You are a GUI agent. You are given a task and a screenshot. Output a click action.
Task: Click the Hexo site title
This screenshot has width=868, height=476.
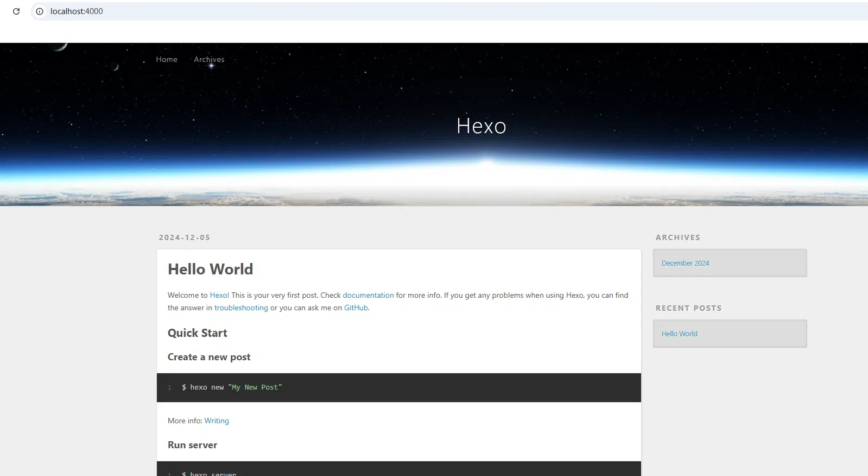(481, 126)
